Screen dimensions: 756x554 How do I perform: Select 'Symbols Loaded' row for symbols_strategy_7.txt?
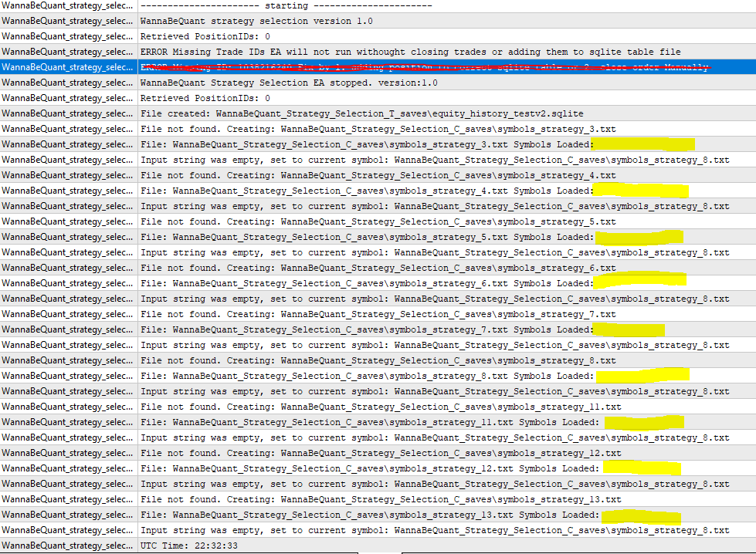pyautogui.click(x=378, y=329)
